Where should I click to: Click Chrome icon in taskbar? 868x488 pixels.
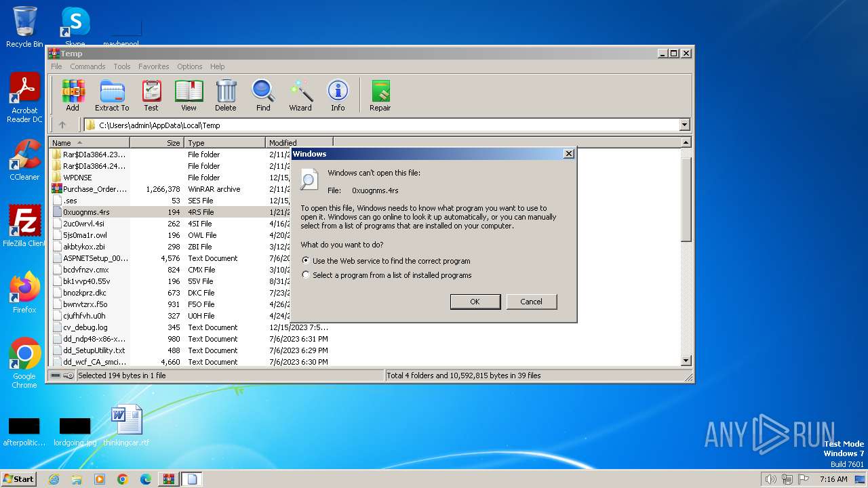(123, 479)
